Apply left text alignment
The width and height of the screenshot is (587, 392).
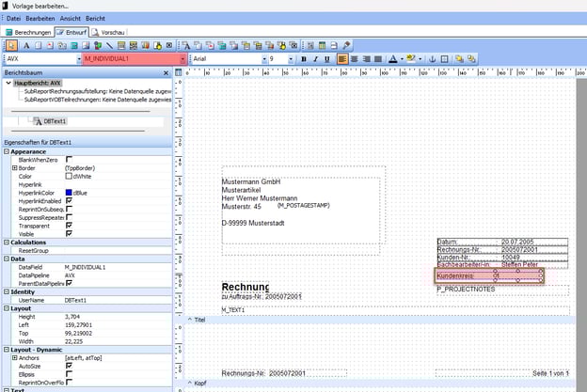click(x=343, y=58)
